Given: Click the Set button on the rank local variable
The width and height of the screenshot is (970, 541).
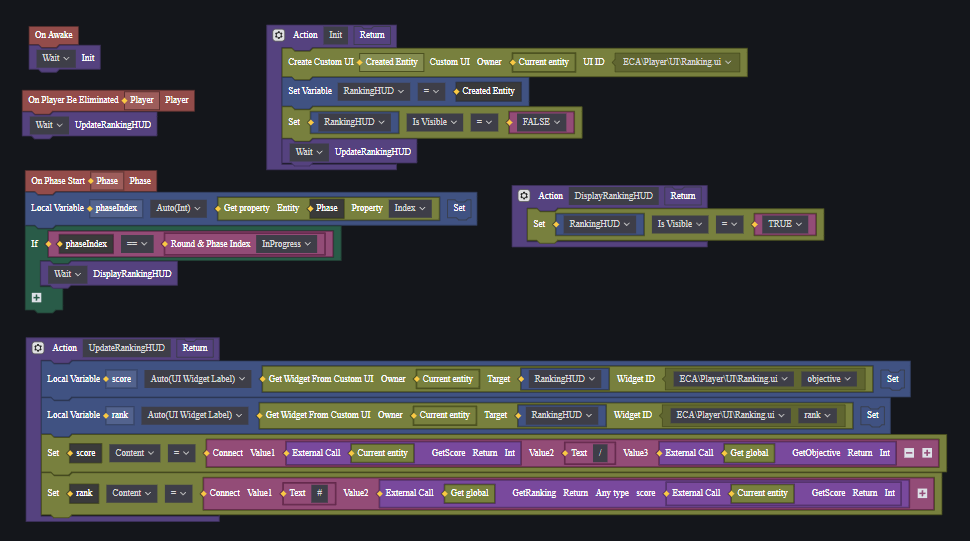Looking at the screenshot, I should coord(873,415).
